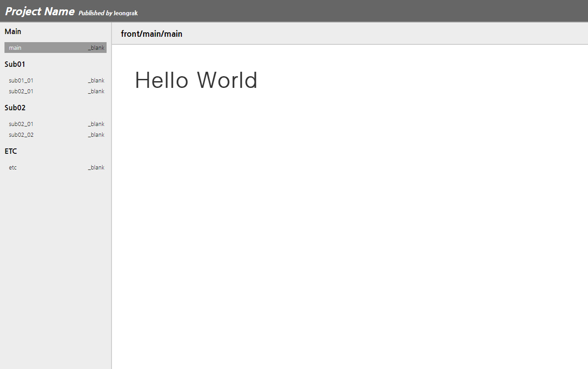Open the sub02_02 page
Viewport: 588px width, 369px height.
click(21, 135)
